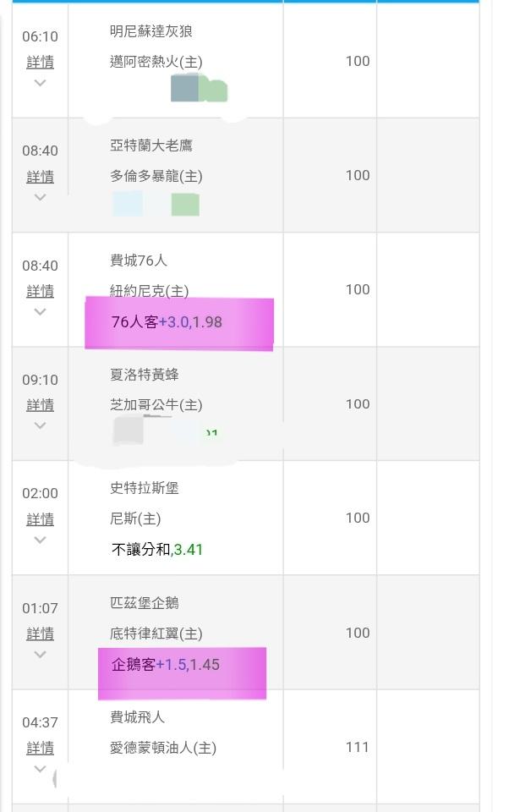Expand the chevron under 06:10 match details

[40, 83]
